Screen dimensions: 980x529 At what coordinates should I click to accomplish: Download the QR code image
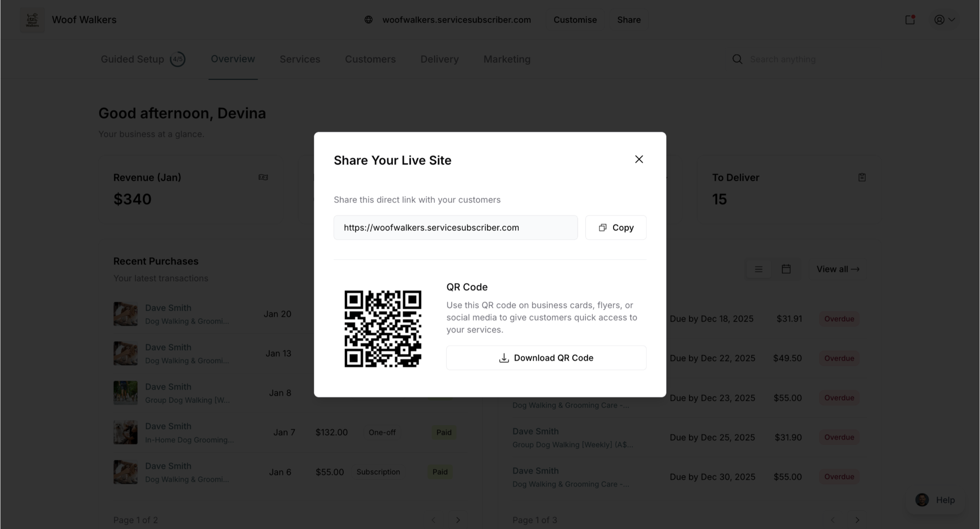[546, 358]
